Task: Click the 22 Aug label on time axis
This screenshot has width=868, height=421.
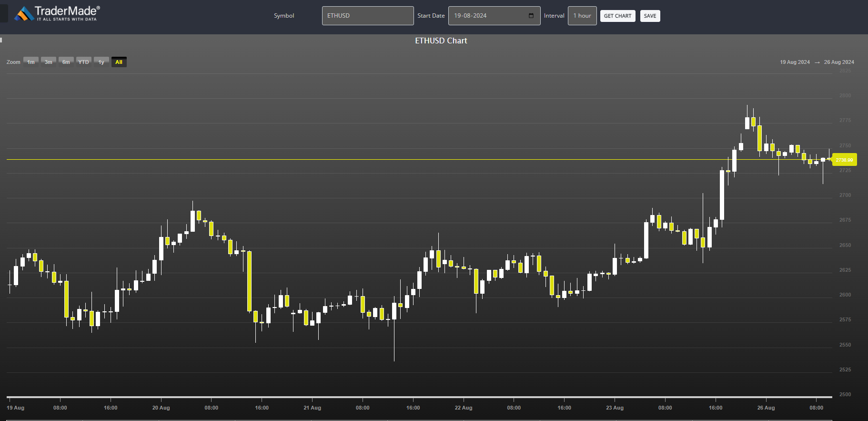Action: (x=464, y=408)
